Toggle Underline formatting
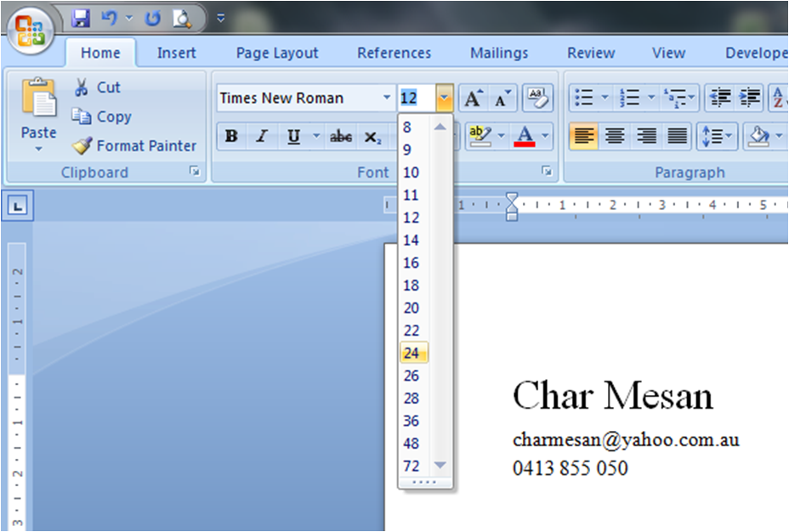The width and height of the screenshot is (789, 532). coord(294,136)
